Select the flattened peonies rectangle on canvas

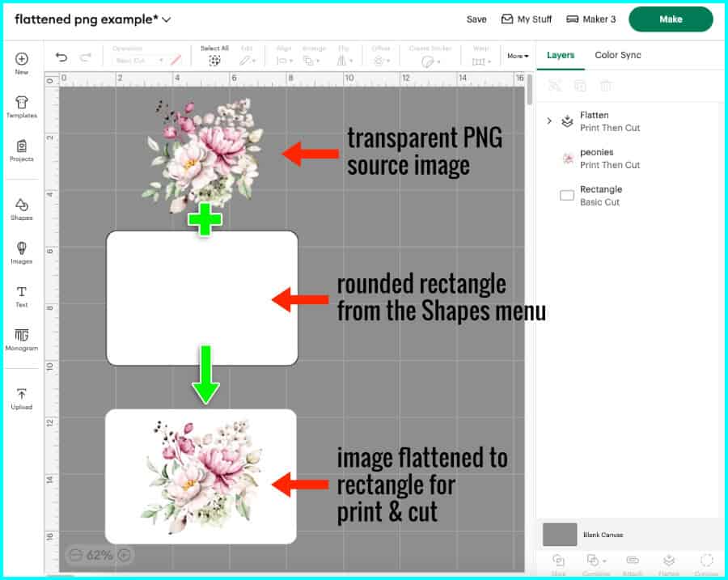201,476
